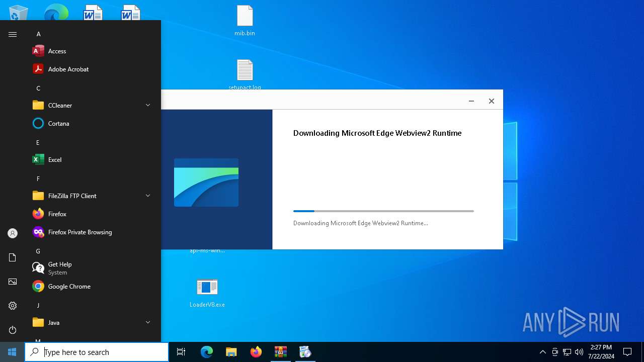Open Settings gear in Start sidebar
Viewport: 644px width, 362px height.
[13, 306]
